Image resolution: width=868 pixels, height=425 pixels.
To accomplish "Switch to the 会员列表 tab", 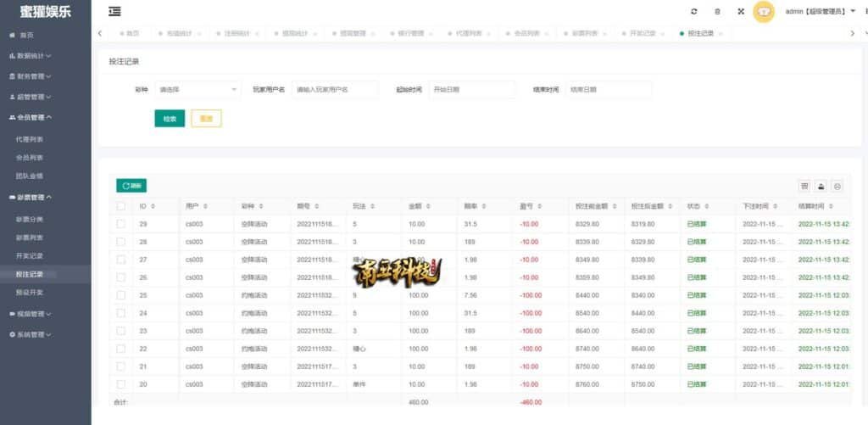I will point(525,33).
